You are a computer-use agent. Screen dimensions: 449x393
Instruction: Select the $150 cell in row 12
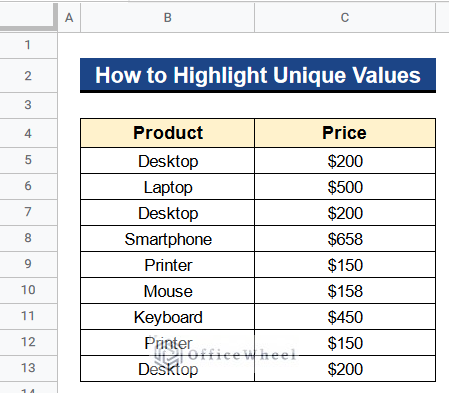pyautogui.click(x=345, y=343)
